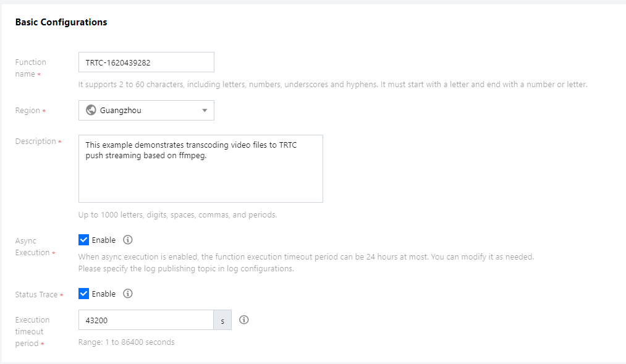The image size is (626, 364).
Task: Click the Region dropdown arrow
Action: tap(205, 111)
